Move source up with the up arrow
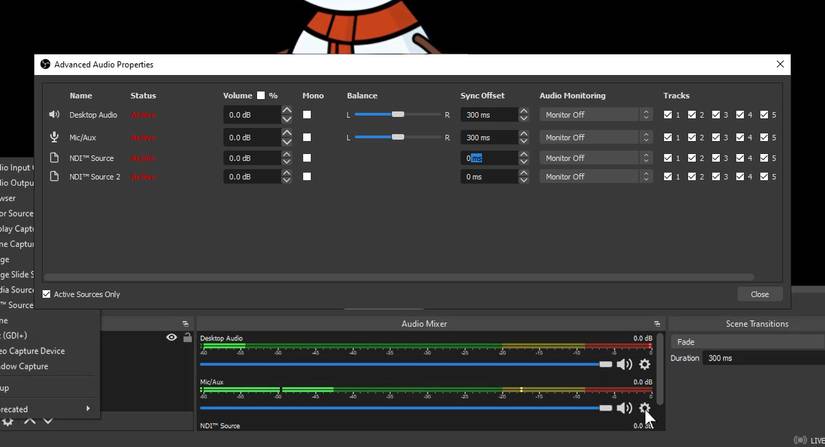 [x=30, y=421]
